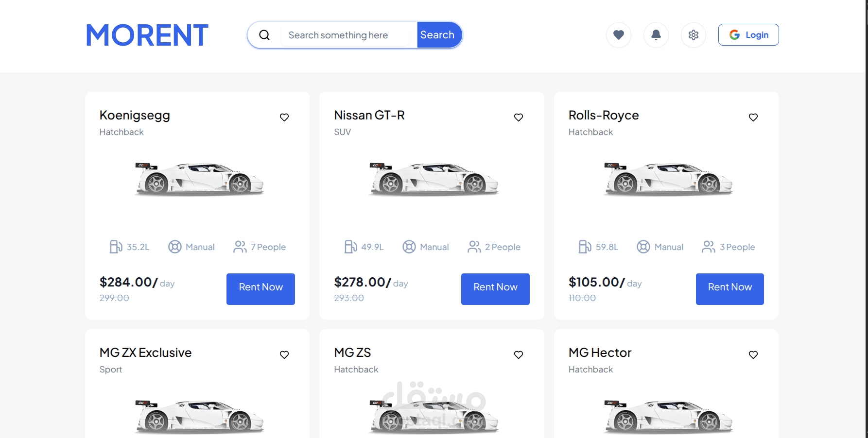
Task: Open the favorites heart icon in header
Action: pos(619,35)
